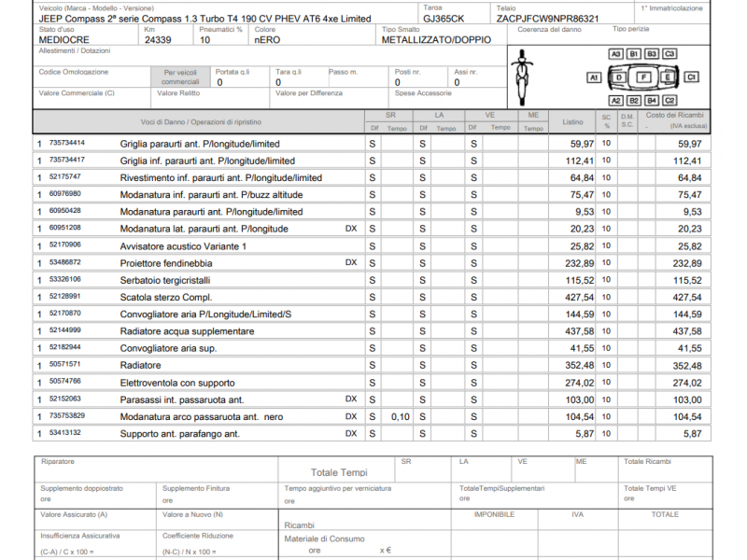
Task: Click the "IMPONIBILE" column header
Action: [495, 515]
